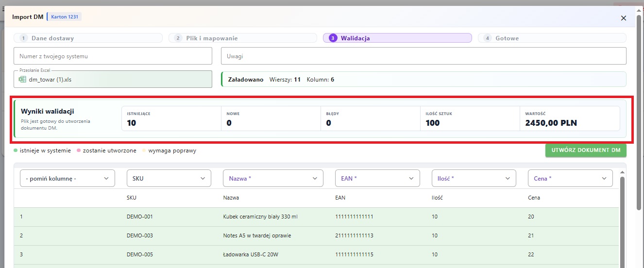The height and width of the screenshot is (268, 644).
Task: Select step 4 Gotowe
Action: 552,38
